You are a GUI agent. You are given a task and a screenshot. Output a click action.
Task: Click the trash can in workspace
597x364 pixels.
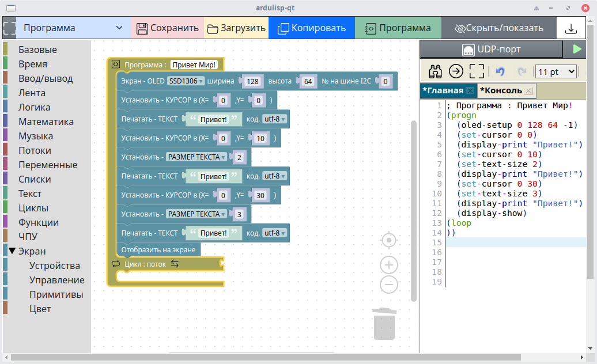pyautogui.click(x=384, y=324)
